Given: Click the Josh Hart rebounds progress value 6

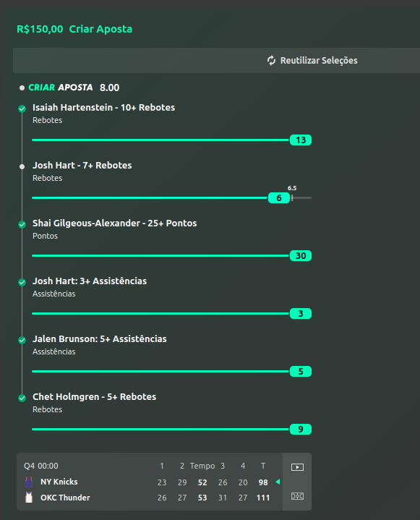Looking at the screenshot, I should 279,198.
